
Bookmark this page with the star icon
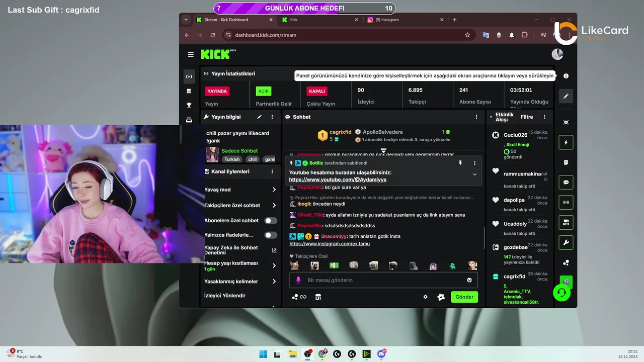coord(467,35)
